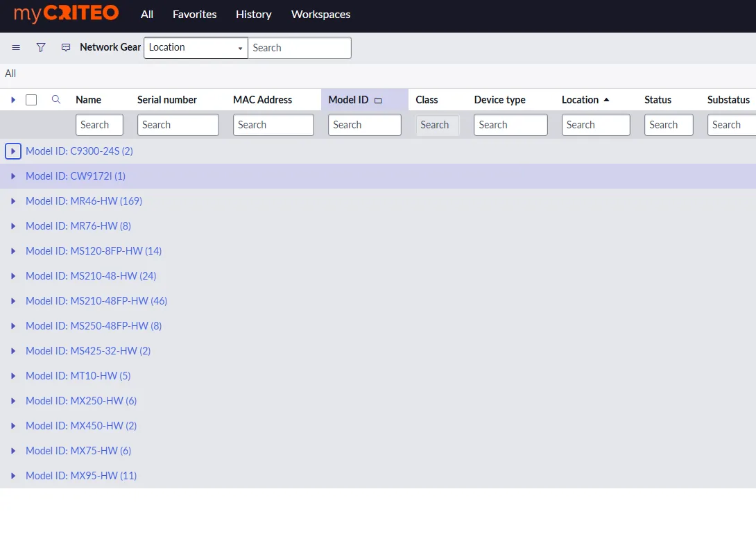Open the Model ID: MX450-HW (2) link
The image size is (756, 557).
click(81, 426)
